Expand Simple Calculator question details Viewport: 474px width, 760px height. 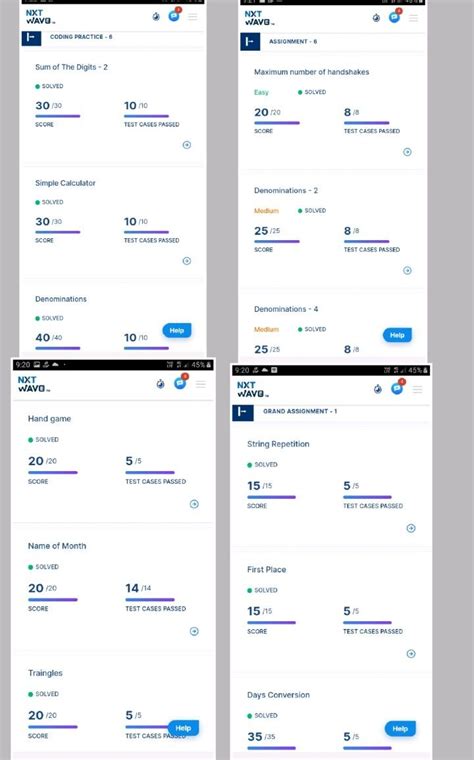click(x=187, y=261)
